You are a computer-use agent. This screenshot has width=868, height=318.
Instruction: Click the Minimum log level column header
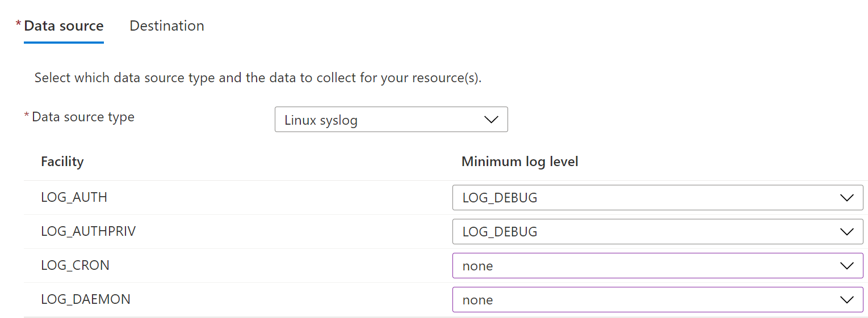(519, 162)
